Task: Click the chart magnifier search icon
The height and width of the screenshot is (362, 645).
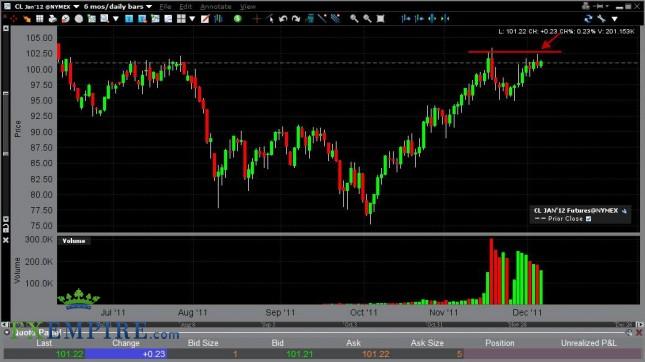Action: tap(104, 19)
